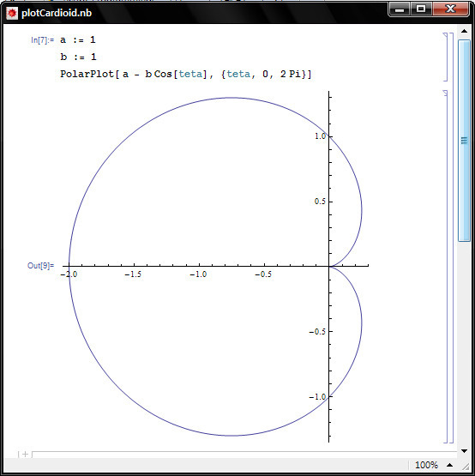Click the scroll up arrow
Screen dimensions: 475x476
pos(464,31)
